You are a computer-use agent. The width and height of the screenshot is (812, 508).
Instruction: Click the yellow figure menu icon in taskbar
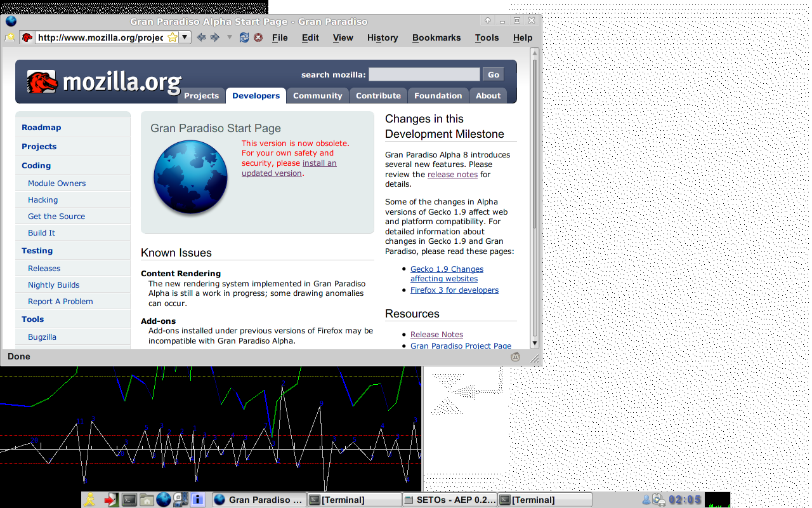click(x=91, y=500)
